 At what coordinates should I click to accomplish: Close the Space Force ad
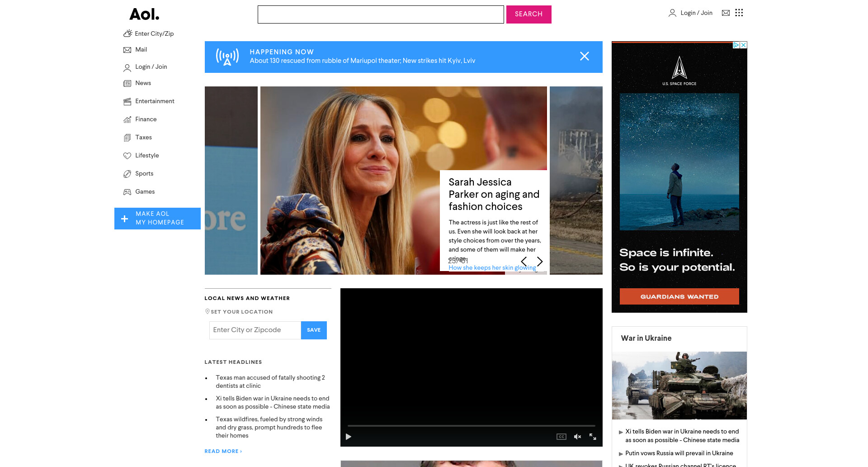tap(744, 45)
